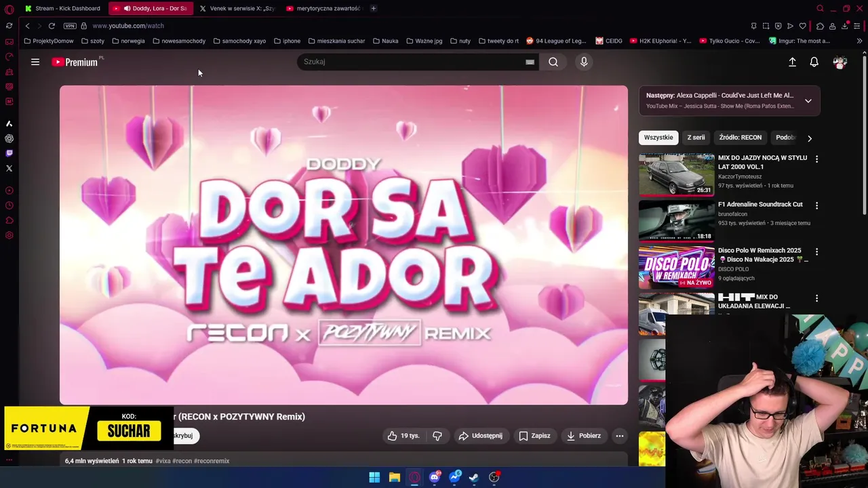
Task: Open Opera snapshot capture tool
Action: [x=766, y=26]
